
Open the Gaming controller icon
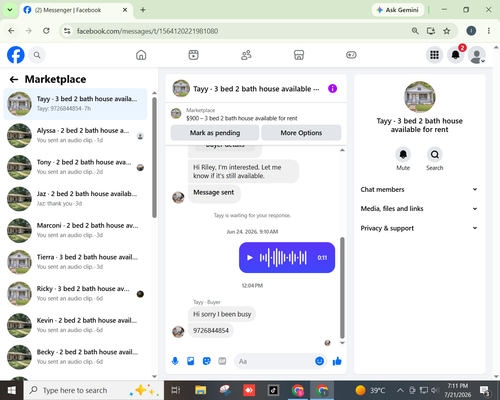pyautogui.click(x=351, y=55)
